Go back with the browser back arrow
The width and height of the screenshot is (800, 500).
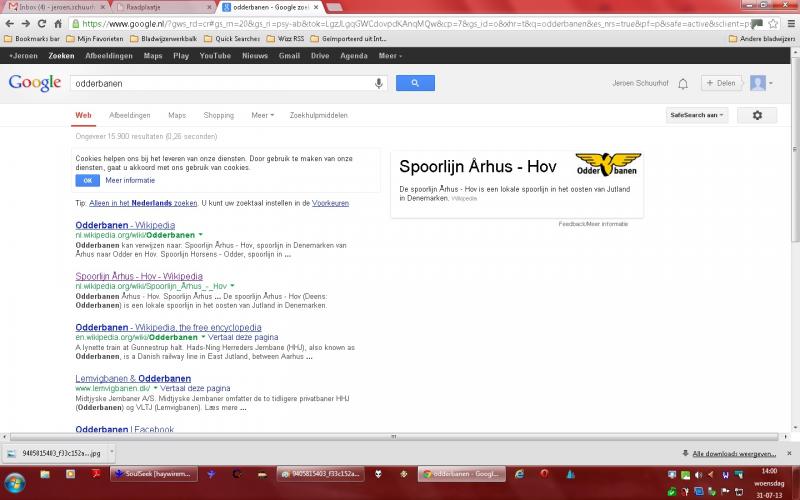click(9, 23)
